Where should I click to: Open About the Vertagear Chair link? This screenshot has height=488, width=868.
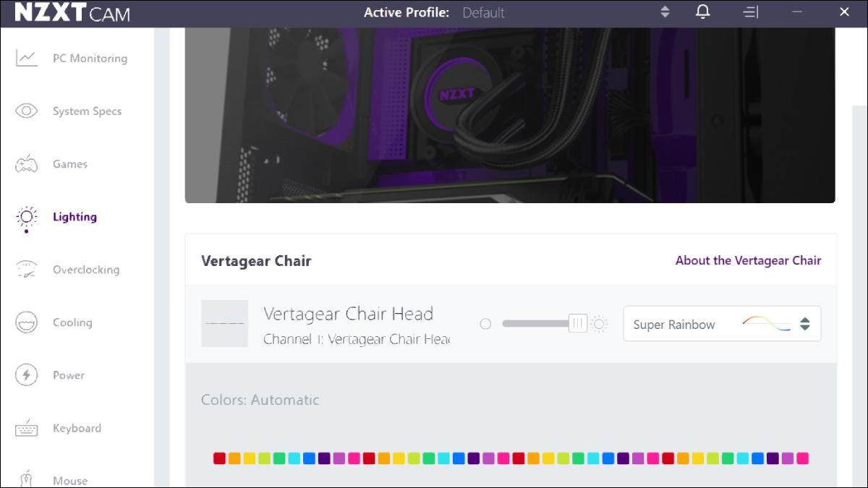pos(748,260)
